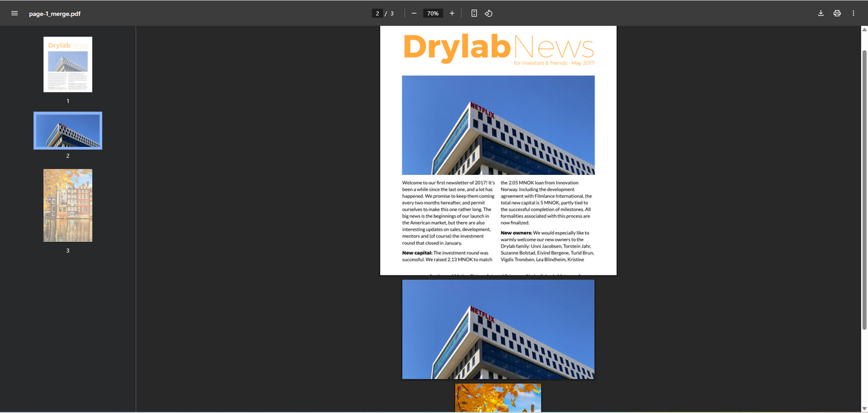Viewport: 868px width, 413px height.
Task: Click the 'New capital:' paragraph heading
Action: tap(417, 252)
